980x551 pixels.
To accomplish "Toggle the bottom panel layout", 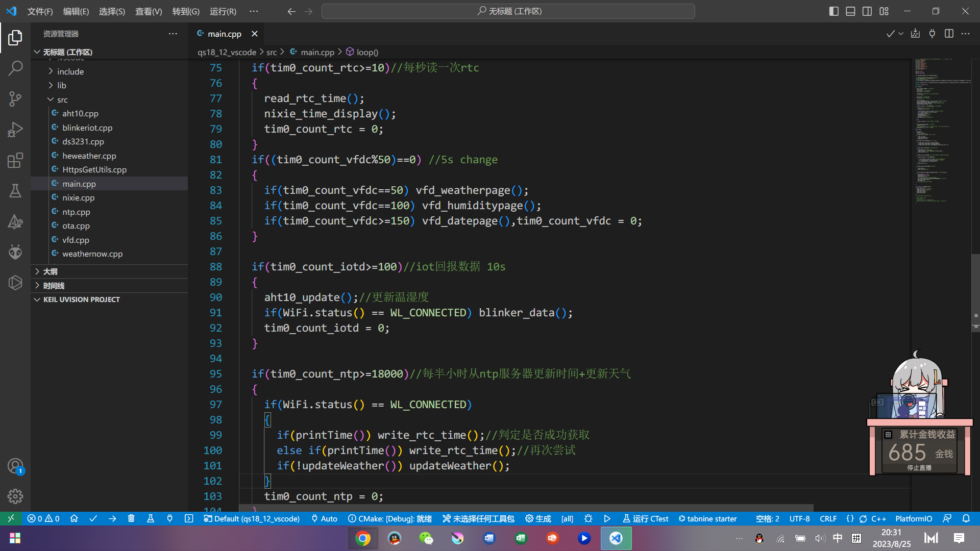I will point(850,11).
